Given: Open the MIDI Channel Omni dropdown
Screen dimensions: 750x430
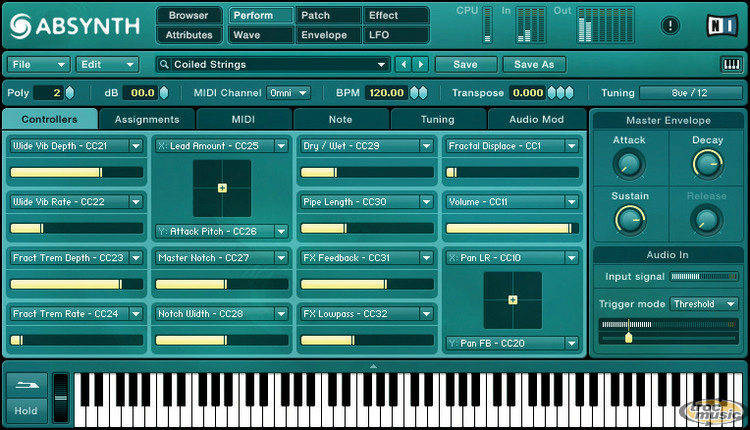Looking at the screenshot, I should point(288,93).
